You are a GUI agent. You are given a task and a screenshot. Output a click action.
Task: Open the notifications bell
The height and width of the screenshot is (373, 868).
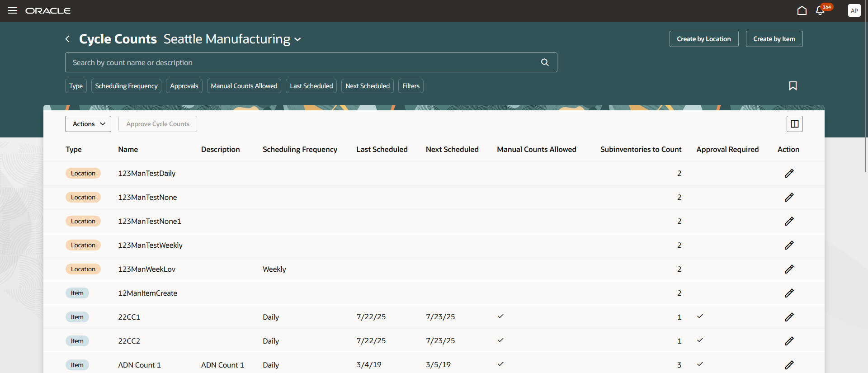pyautogui.click(x=820, y=10)
